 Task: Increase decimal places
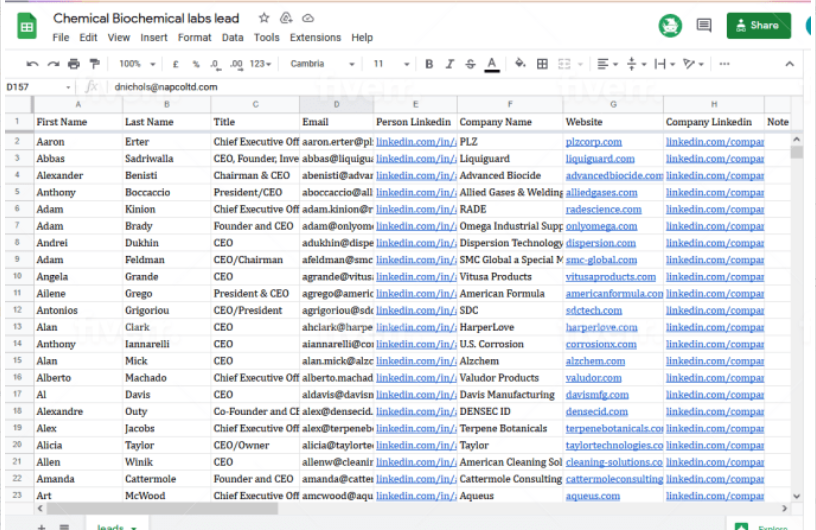click(236, 64)
